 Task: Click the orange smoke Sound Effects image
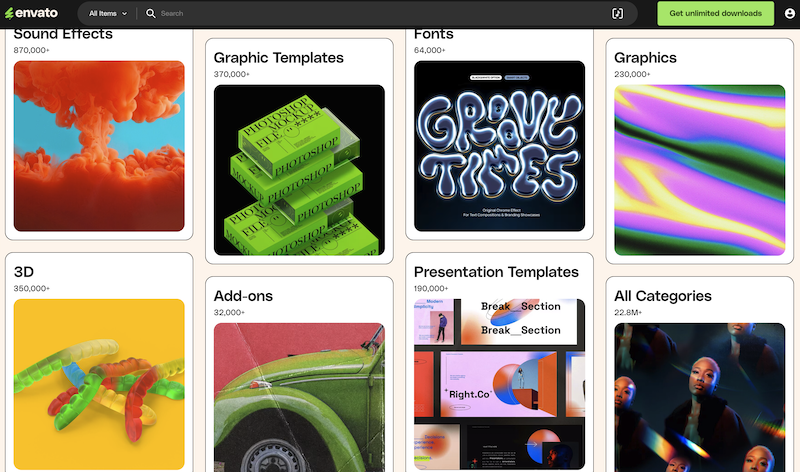point(99,146)
